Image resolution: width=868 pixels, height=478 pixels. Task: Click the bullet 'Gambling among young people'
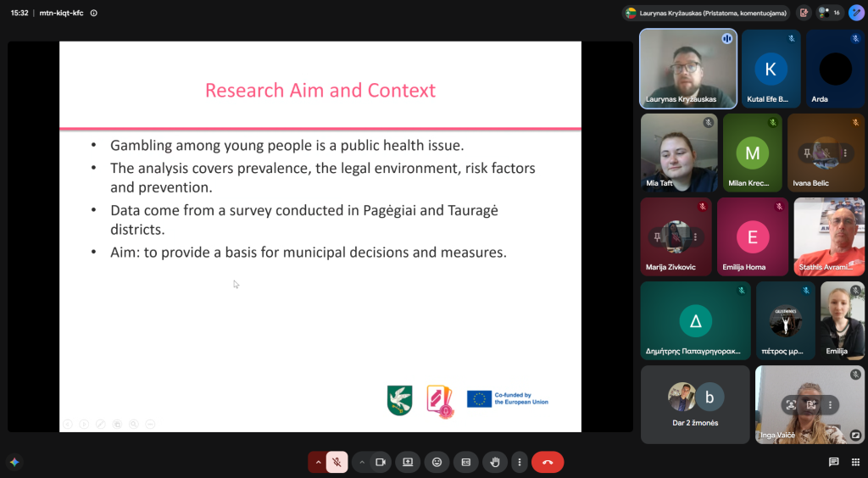tap(287, 146)
